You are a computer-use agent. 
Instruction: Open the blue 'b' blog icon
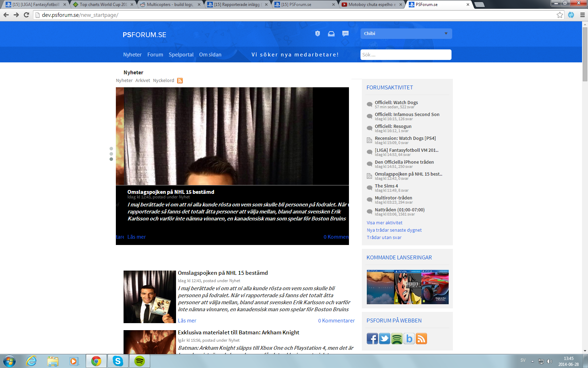[x=409, y=339]
